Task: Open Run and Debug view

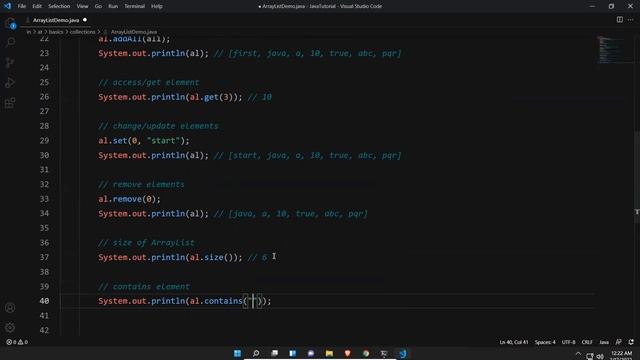Action: pyautogui.click(x=10, y=82)
